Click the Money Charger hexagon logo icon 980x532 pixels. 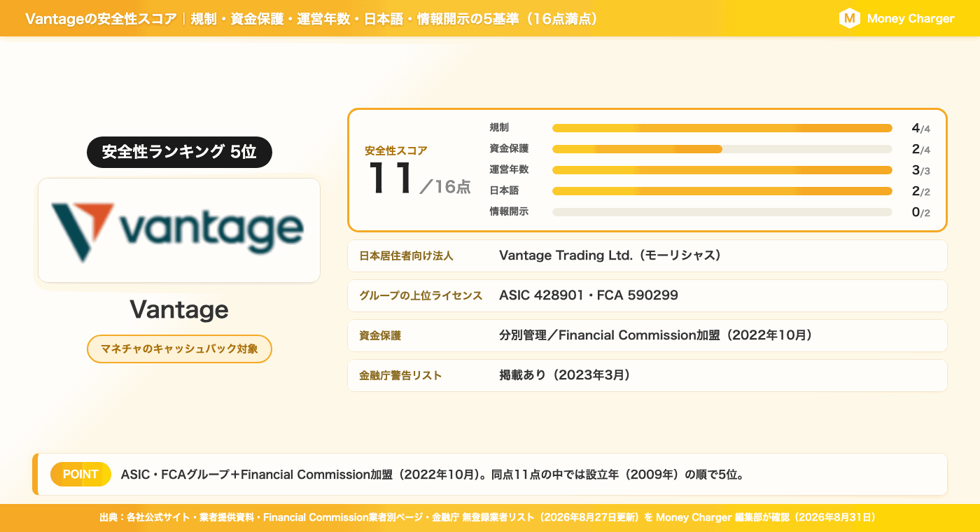849,19
